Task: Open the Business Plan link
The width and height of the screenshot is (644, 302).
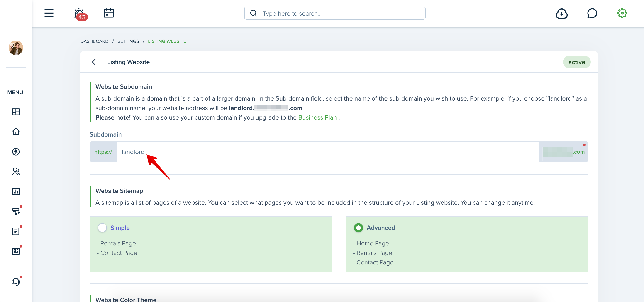Action: click(x=317, y=117)
